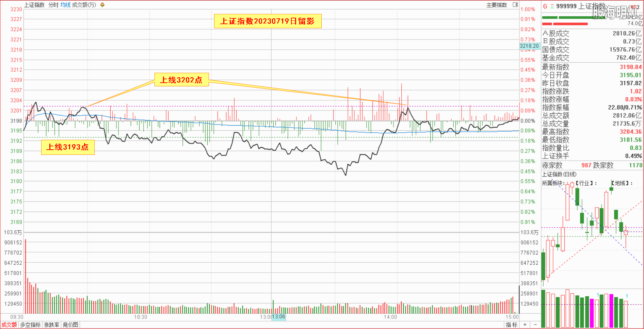The width and height of the screenshot is (644, 329).
Task: Switch to the 涨跌率 tab
Action: (x=52, y=325)
